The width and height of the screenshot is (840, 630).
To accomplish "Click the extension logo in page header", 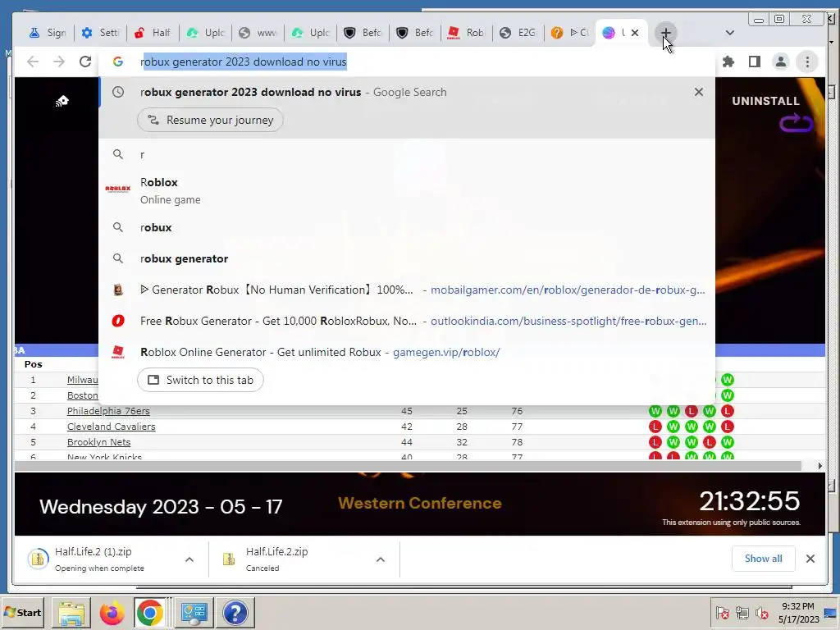I will click(x=62, y=101).
